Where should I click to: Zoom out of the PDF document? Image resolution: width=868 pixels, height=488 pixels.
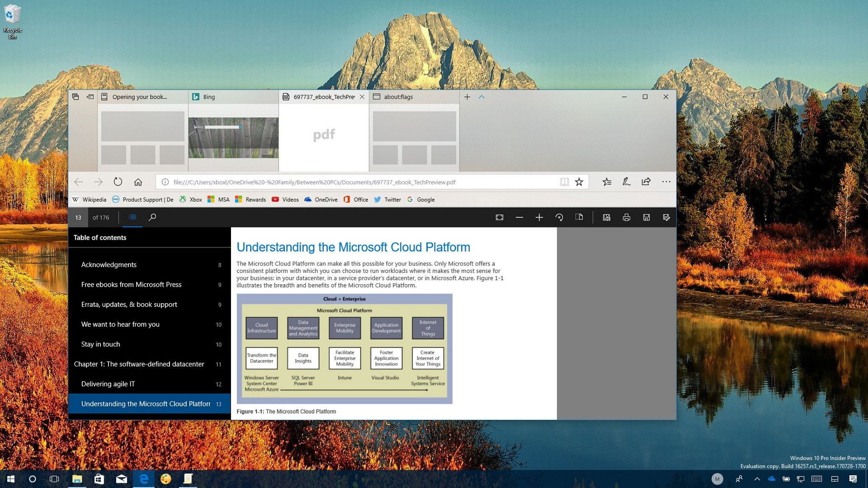(519, 217)
